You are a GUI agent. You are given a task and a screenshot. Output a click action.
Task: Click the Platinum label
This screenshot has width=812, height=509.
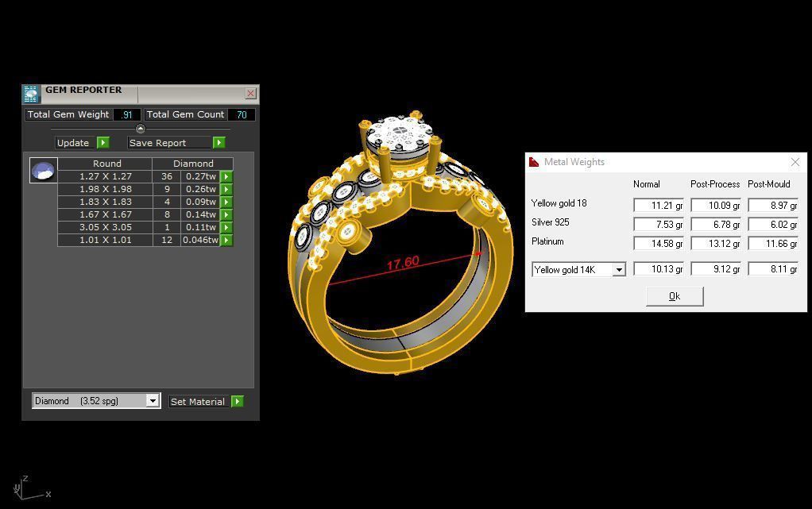pos(547,241)
